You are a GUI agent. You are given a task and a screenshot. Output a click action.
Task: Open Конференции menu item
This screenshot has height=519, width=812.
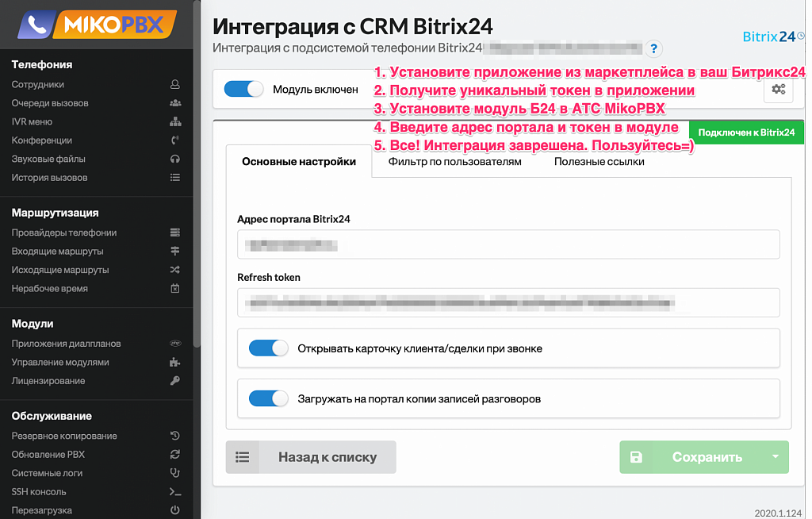point(41,140)
